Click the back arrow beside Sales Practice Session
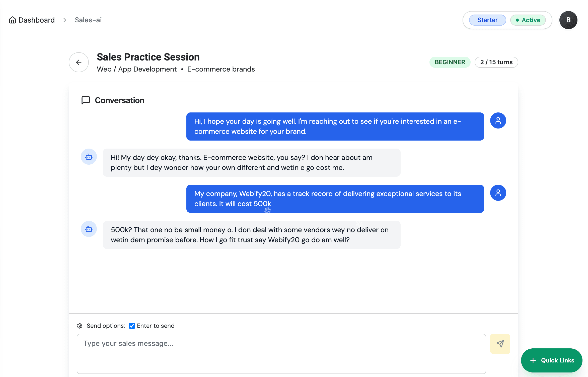The width and height of the screenshot is (588, 377). 79,62
